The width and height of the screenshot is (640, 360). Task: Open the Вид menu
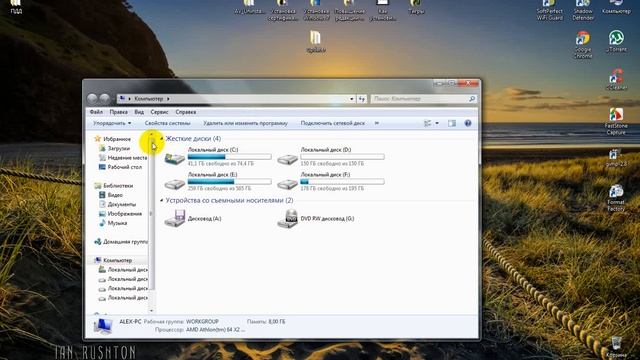(x=139, y=112)
